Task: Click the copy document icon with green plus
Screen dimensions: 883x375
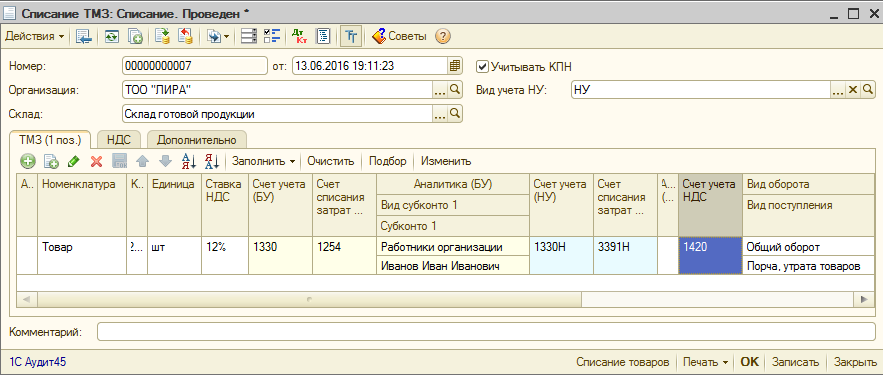Action: click(x=135, y=37)
